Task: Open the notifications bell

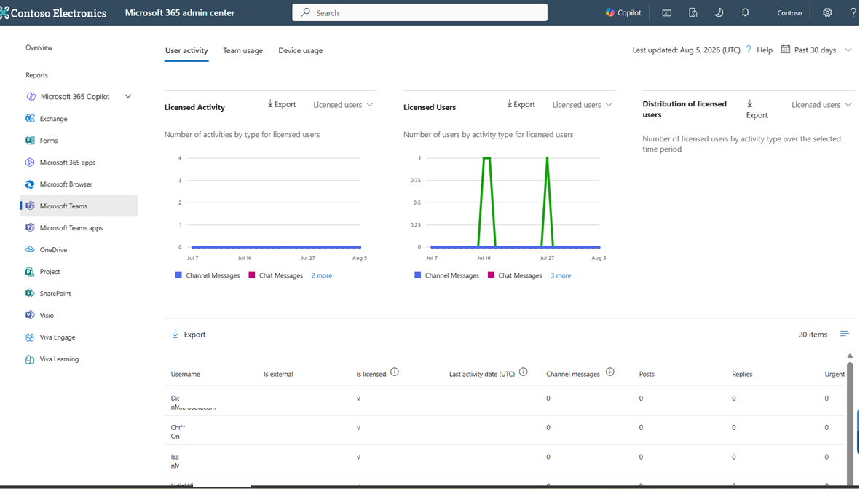Action: tap(745, 12)
